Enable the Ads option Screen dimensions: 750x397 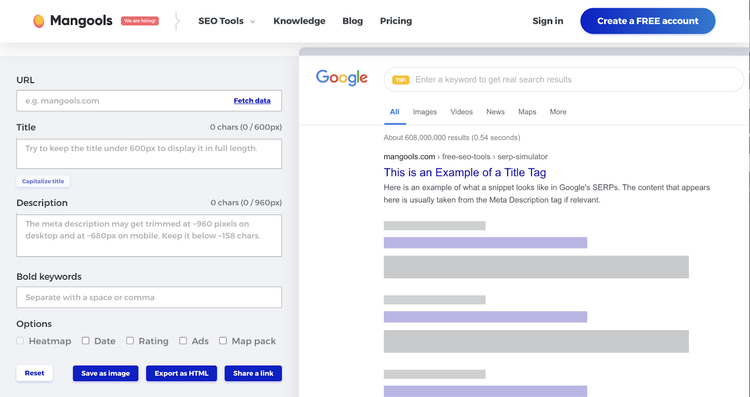pos(183,341)
